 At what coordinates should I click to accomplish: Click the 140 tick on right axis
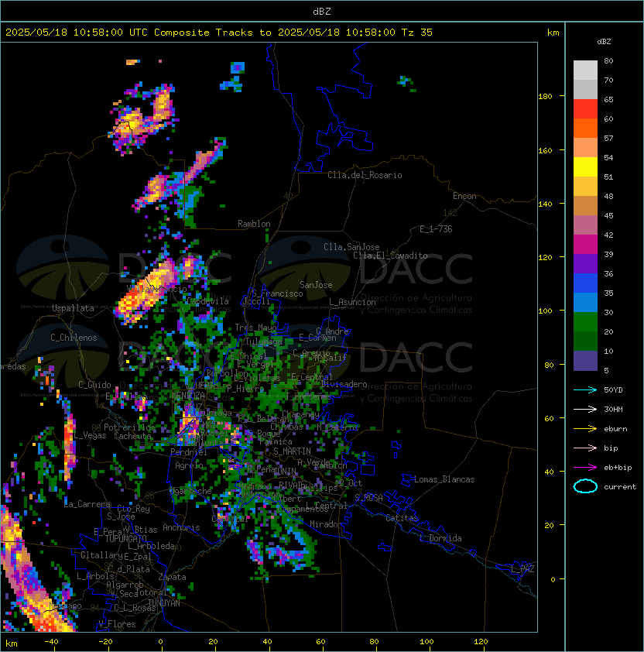545,204
